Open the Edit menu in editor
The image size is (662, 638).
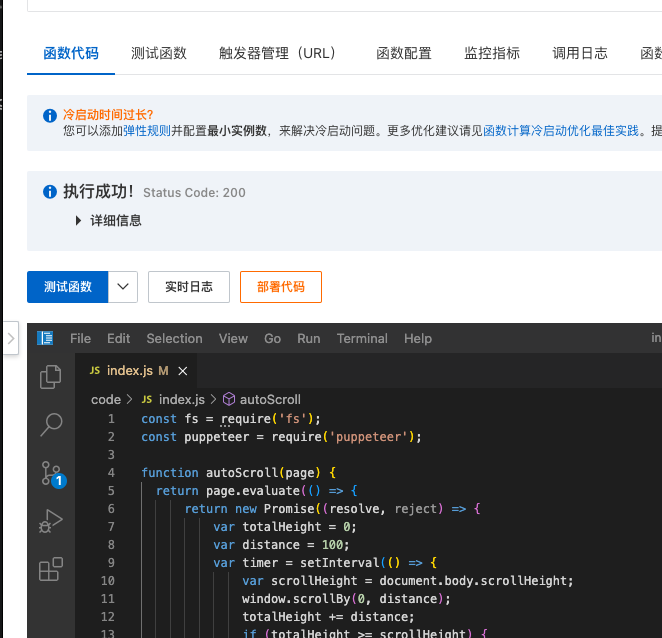(119, 338)
